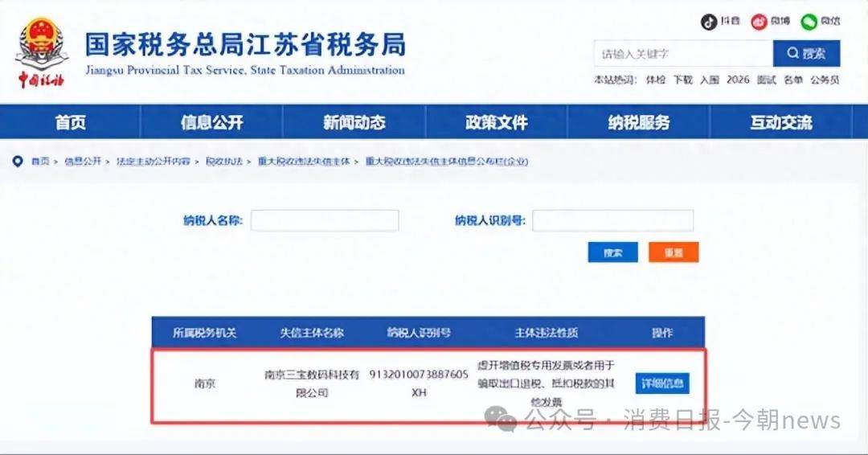Screen dimensions: 868x455
Task: Click taxpayer ID 9132010073887605XH
Action: click(419, 383)
